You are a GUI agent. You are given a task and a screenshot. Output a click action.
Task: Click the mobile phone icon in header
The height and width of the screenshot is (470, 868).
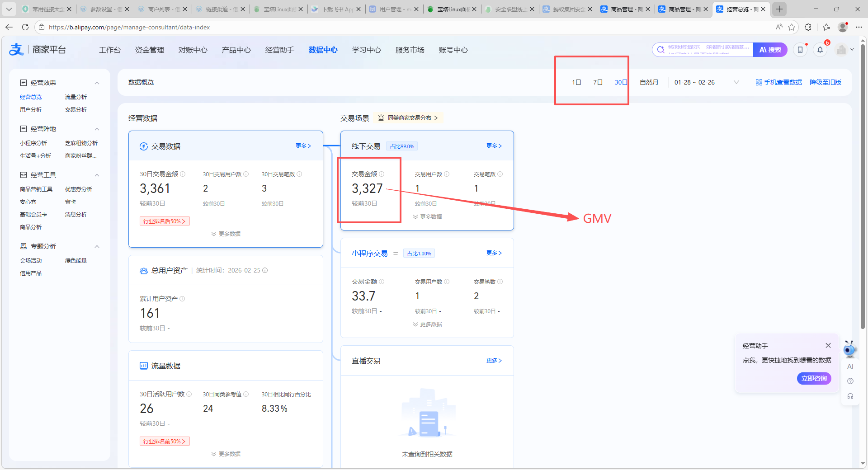coord(800,50)
